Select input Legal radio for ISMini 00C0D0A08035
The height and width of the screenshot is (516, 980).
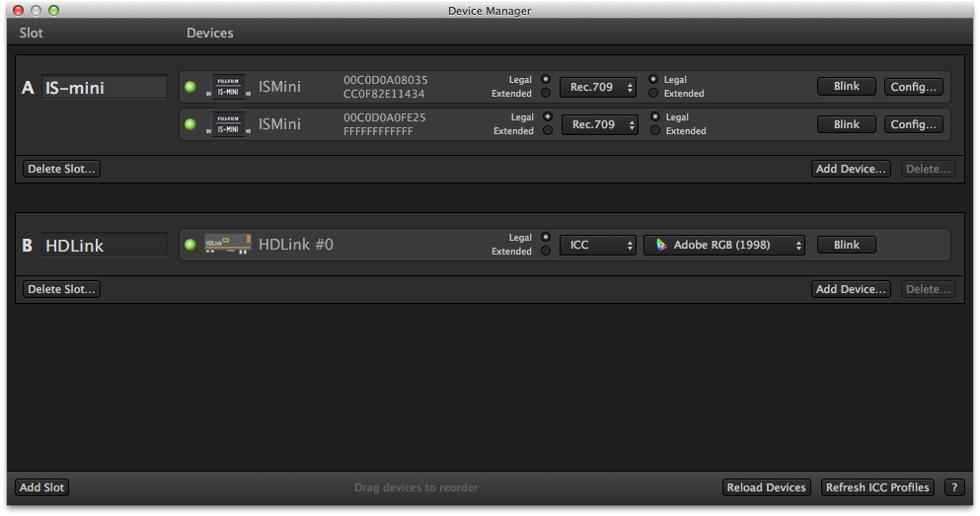[x=546, y=79]
